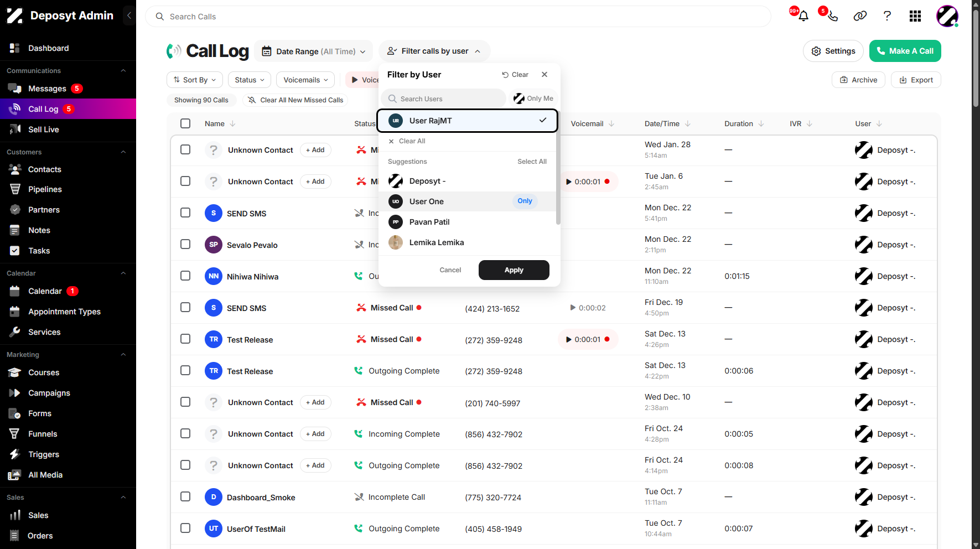Sort the IVR column arrow
980x549 pixels.
pos(810,124)
